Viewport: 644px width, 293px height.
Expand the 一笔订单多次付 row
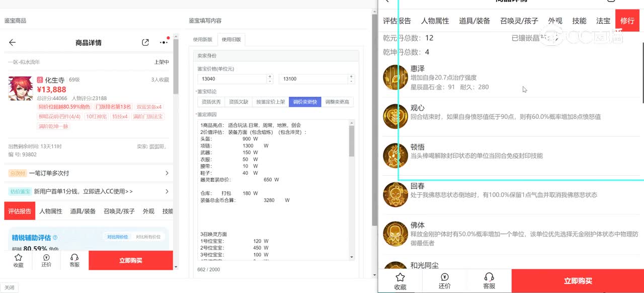click(89, 173)
